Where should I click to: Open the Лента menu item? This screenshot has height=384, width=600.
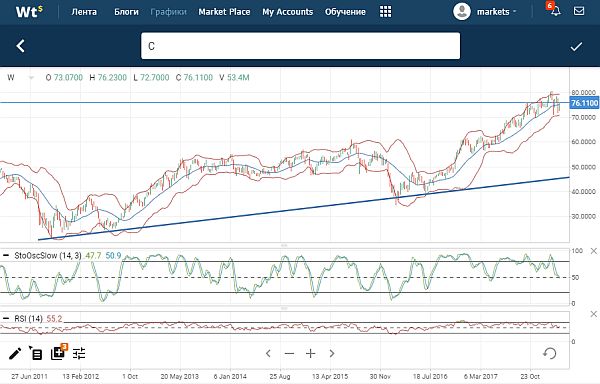tap(84, 12)
